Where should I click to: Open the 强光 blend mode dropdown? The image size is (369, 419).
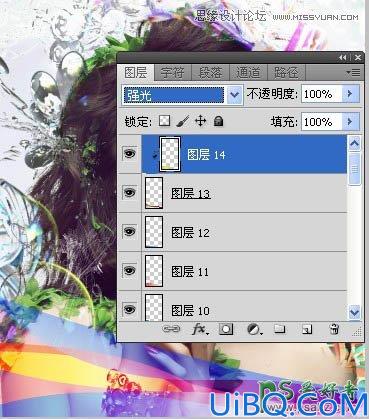click(x=182, y=95)
